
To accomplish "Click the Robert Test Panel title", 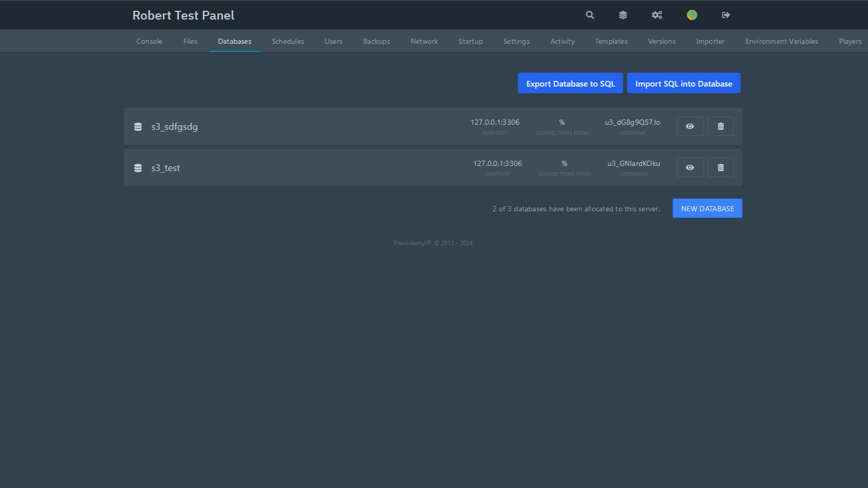I will pos(183,15).
